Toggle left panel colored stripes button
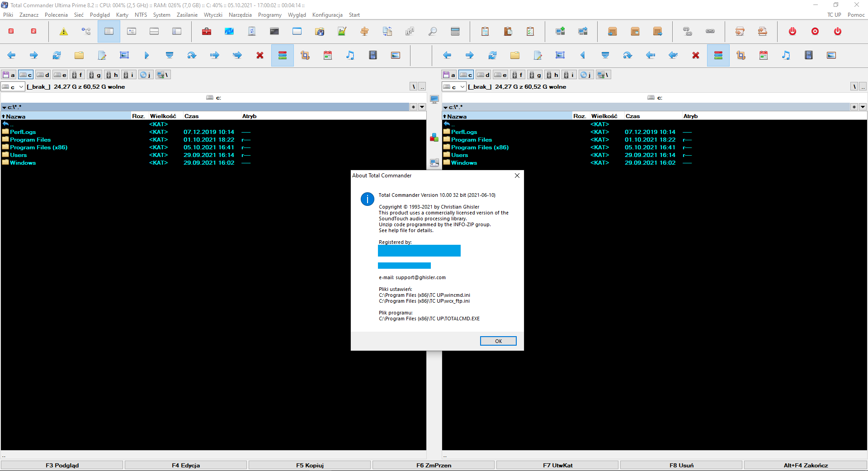868x471 pixels. (283, 55)
